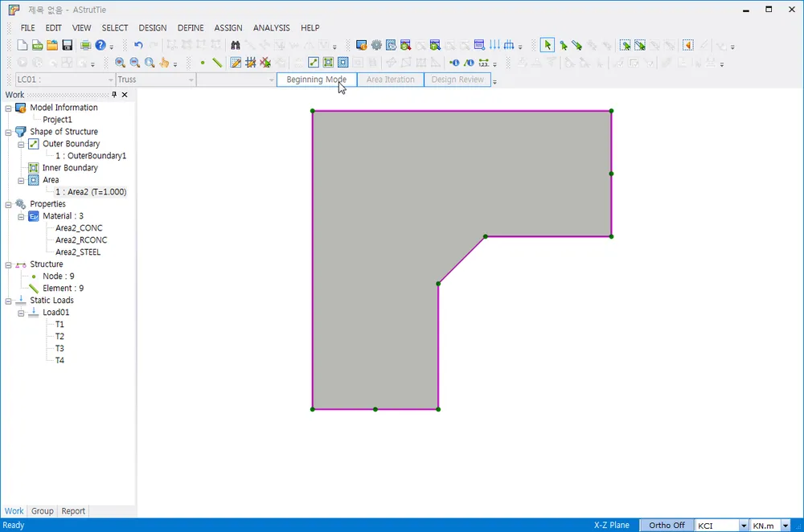The height and width of the screenshot is (532, 804).
Task: Click the gear settings icon in toolbar
Action: pos(376,46)
